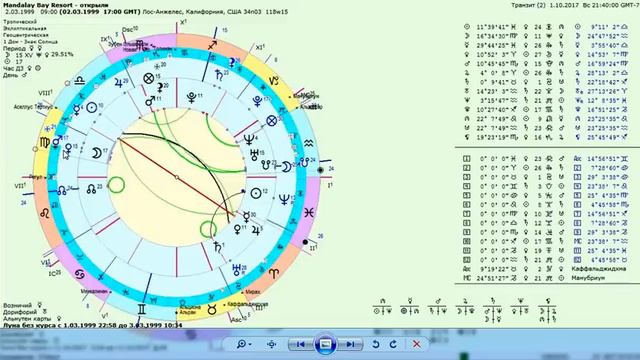Start the slideshow with the round center button
This screenshot has width=640, height=360.
325,344
